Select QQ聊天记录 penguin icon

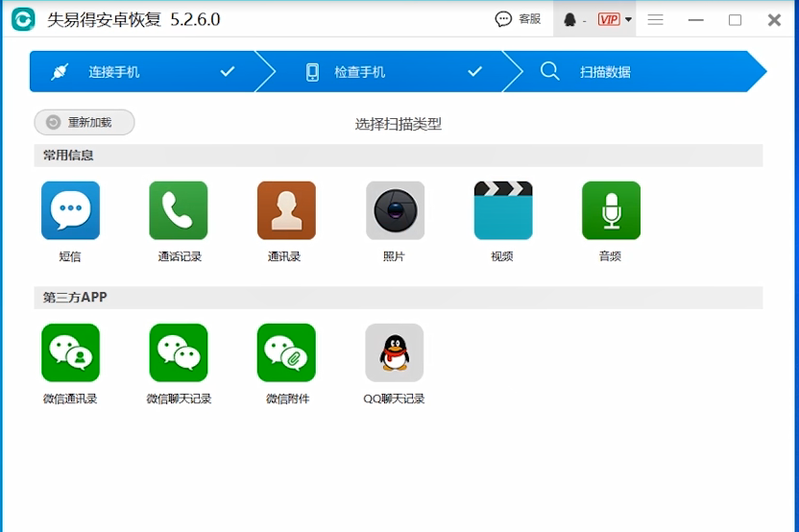click(x=395, y=352)
